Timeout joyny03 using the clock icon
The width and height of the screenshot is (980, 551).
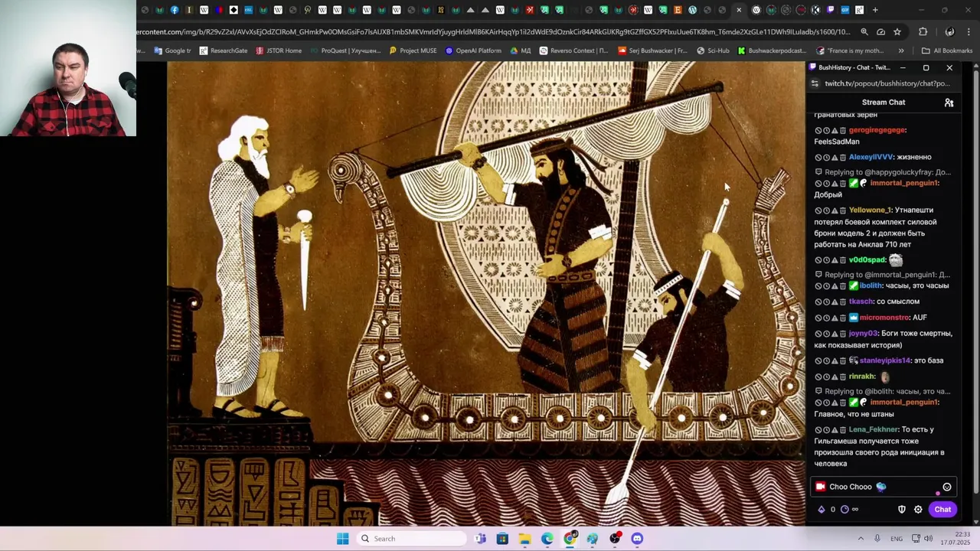(826, 334)
